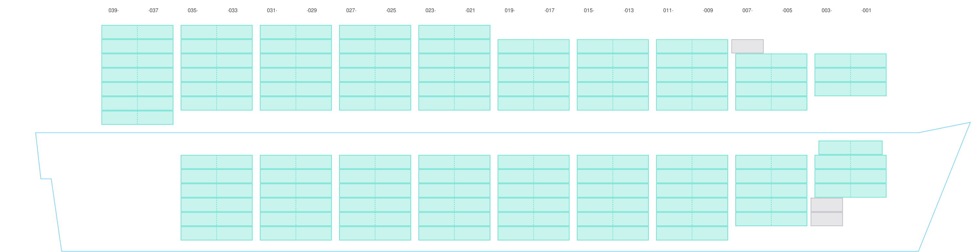The height and width of the screenshot is (252, 980).
Task: Select the top hold slot in bay 015
Action: coord(595,162)
